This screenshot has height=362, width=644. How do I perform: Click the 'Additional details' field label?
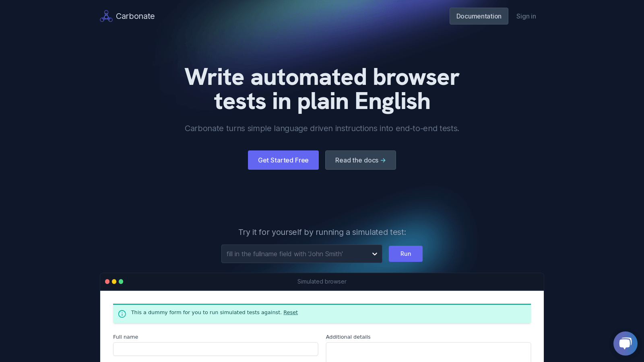[x=348, y=337]
